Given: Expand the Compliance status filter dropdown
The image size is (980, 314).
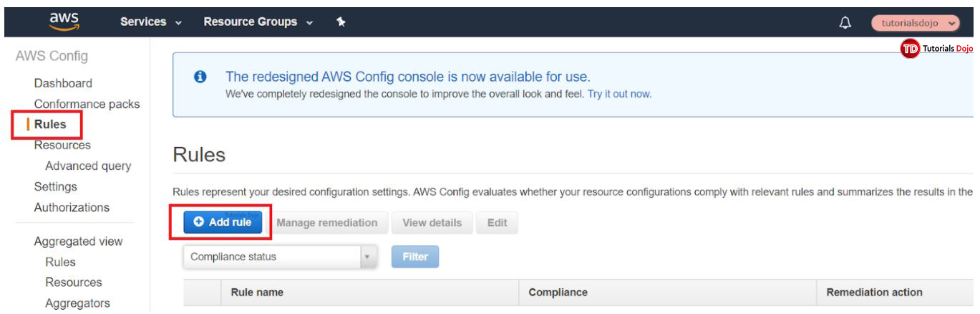Looking at the screenshot, I should tap(280, 257).
